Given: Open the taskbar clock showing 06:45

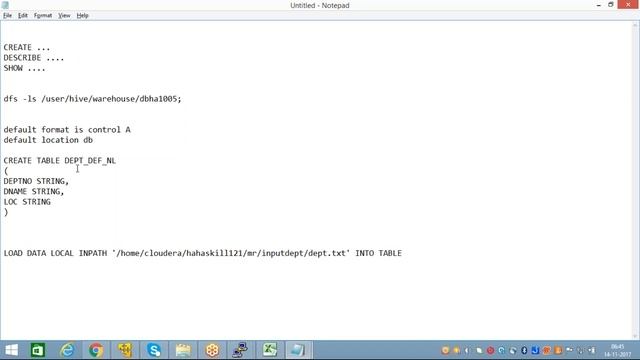Looking at the screenshot, I should 617,351.
